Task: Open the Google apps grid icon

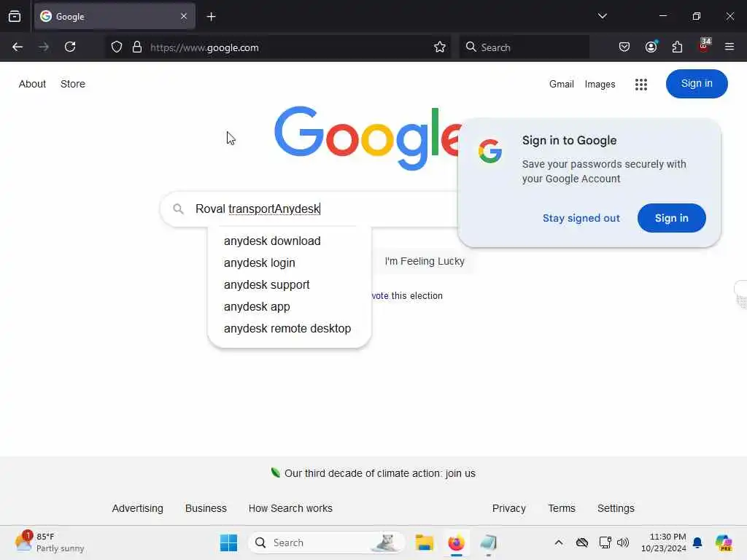Action: (640, 85)
